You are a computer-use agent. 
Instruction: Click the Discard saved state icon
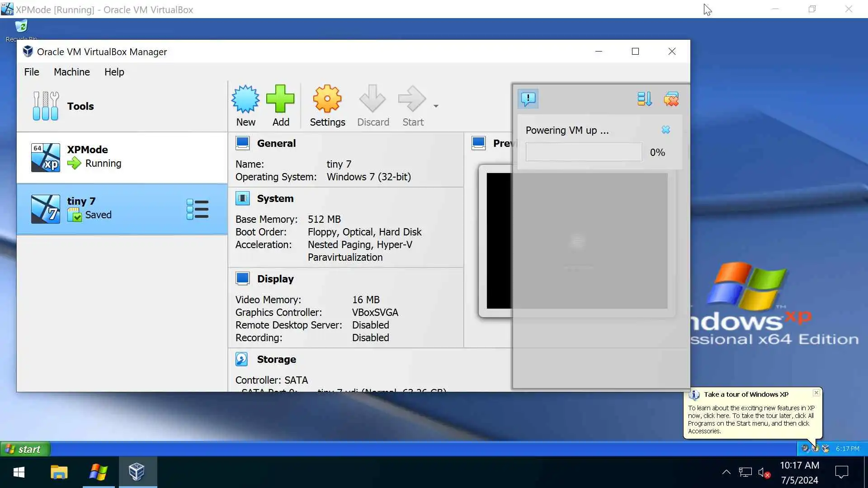point(373,99)
